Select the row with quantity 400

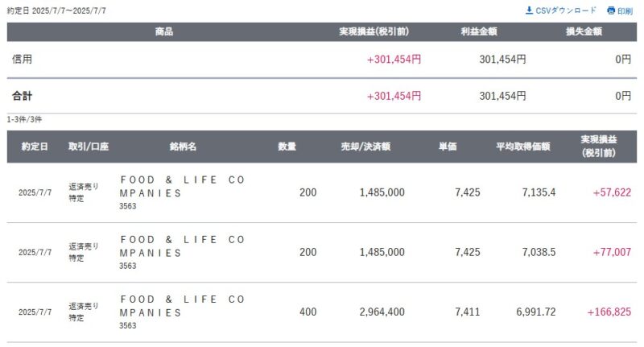click(x=321, y=312)
